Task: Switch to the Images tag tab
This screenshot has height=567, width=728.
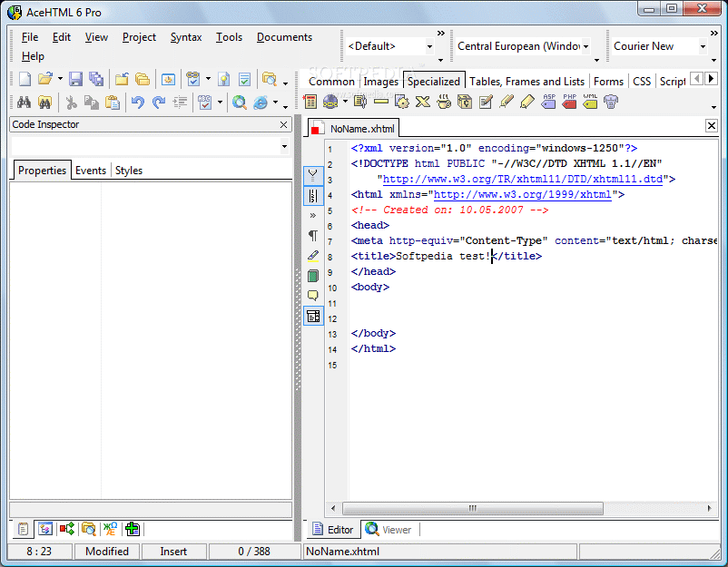Action: pos(380,82)
